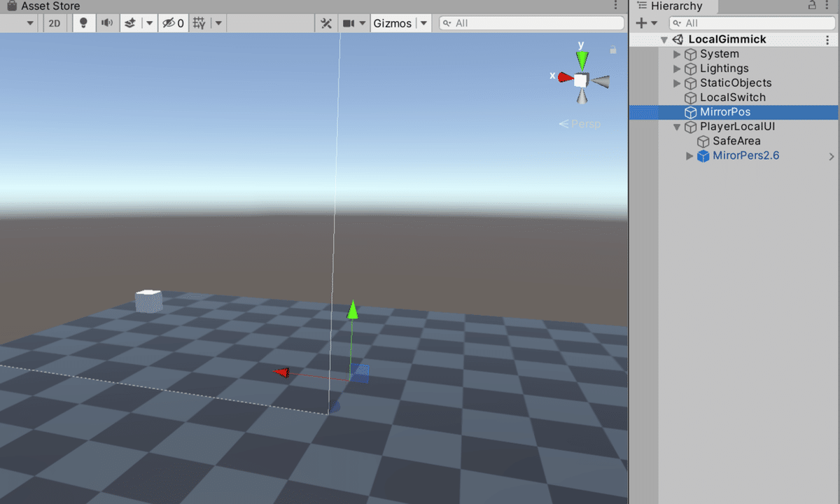Click red X move handle arrow
840x504 pixels.
[x=281, y=372]
